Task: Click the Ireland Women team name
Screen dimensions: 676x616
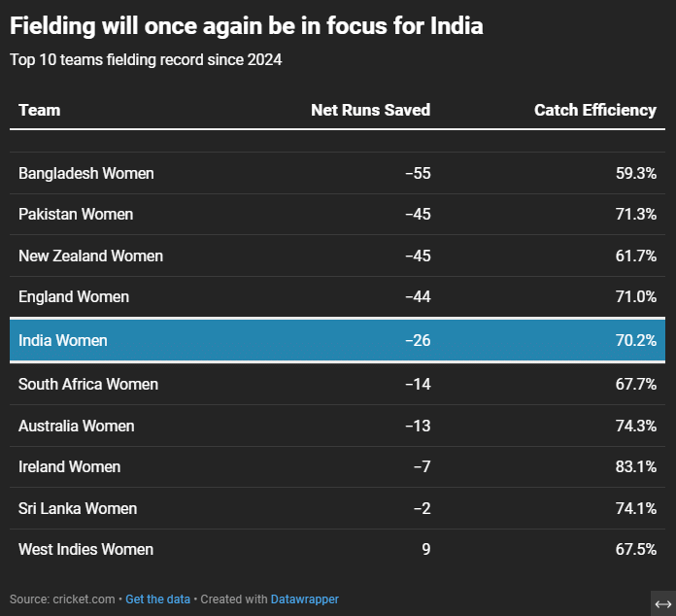Action: (70, 466)
